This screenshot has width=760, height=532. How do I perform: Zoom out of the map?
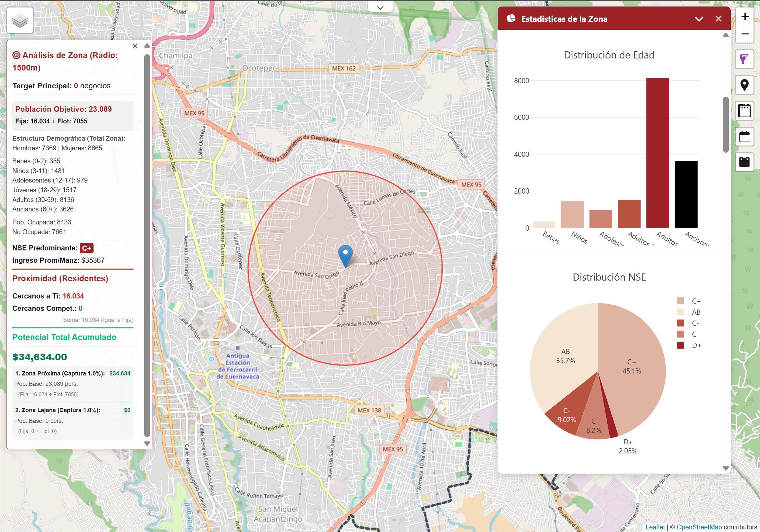pyautogui.click(x=744, y=34)
